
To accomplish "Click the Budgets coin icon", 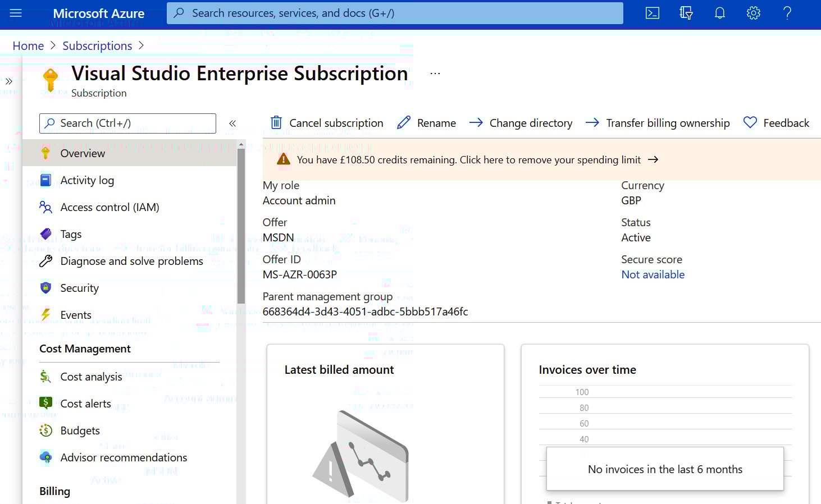I will click(45, 430).
